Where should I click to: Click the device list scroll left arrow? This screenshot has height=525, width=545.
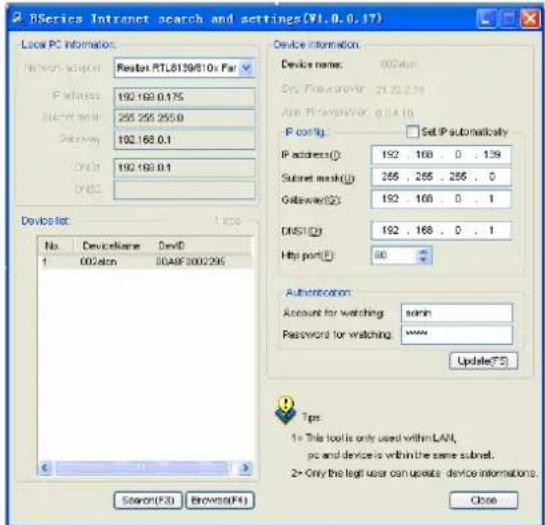click(x=46, y=468)
